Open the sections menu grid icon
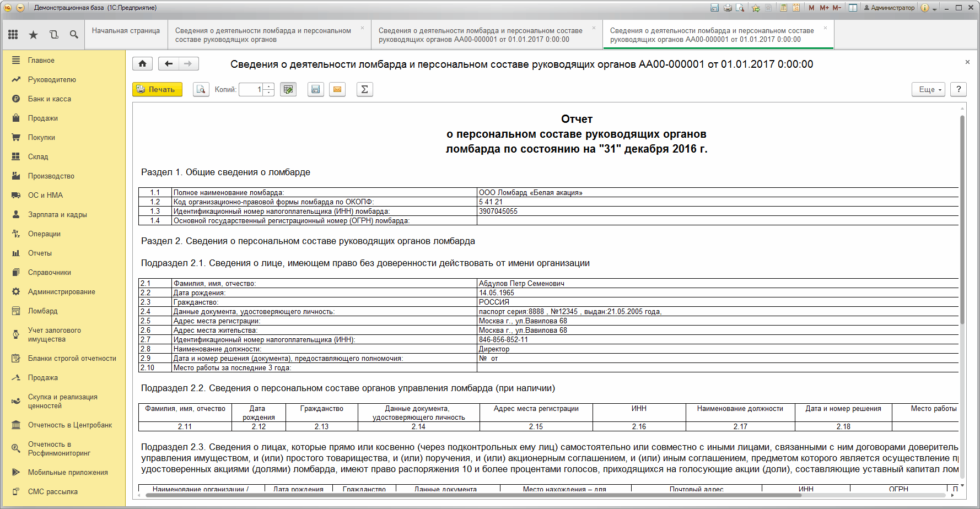980x509 pixels. pos(13,35)
